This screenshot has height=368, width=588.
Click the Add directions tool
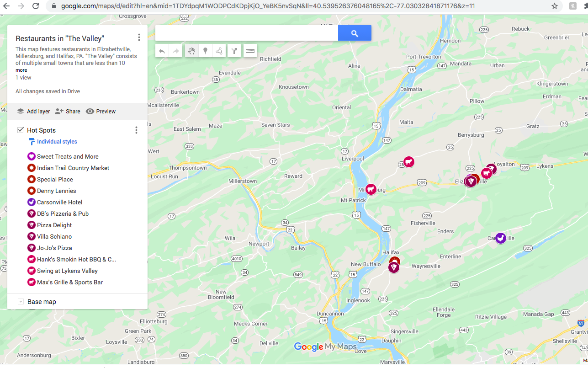coord(234,51)
